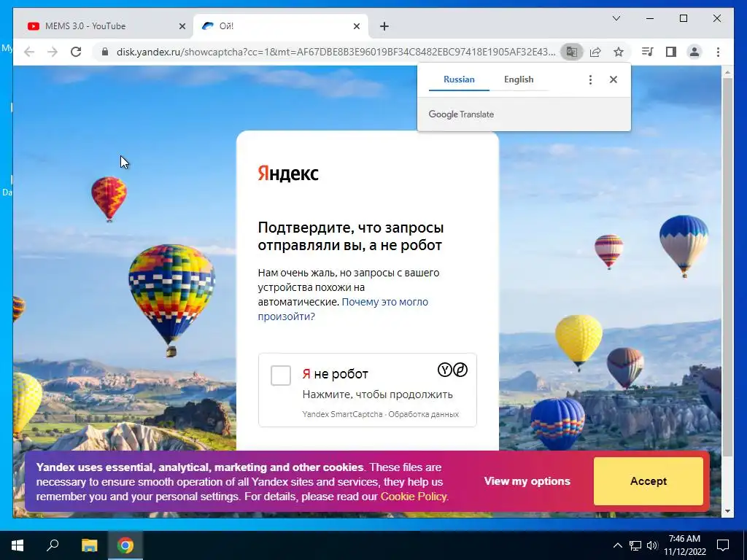Screen dimensions: 747x560
Task: Choose Russian in the translate popup
Action: click(459, 79)
